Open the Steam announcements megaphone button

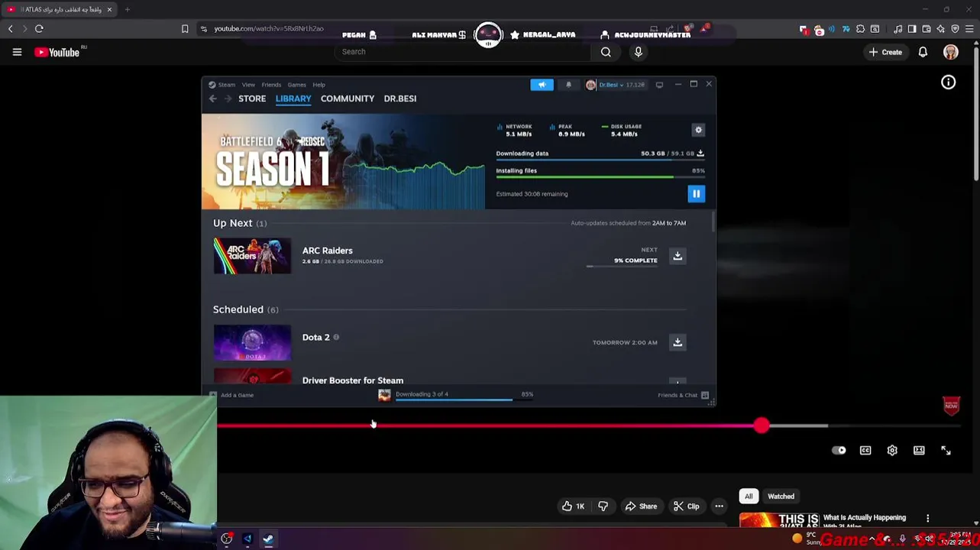pos(542,85)
